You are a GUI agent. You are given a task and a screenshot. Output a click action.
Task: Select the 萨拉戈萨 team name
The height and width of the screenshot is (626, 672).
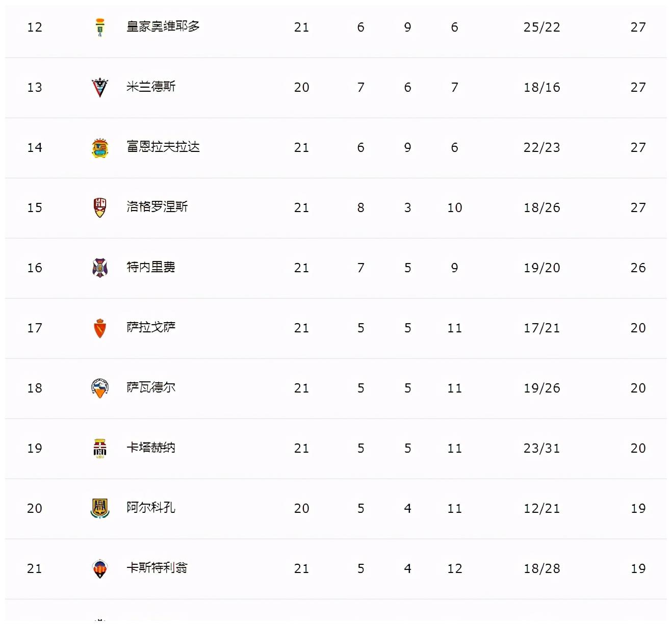tap(151, 327)
